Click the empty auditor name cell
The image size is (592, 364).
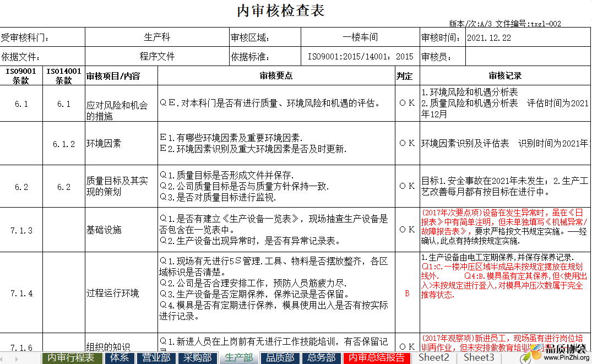click(x=528, y=57)
